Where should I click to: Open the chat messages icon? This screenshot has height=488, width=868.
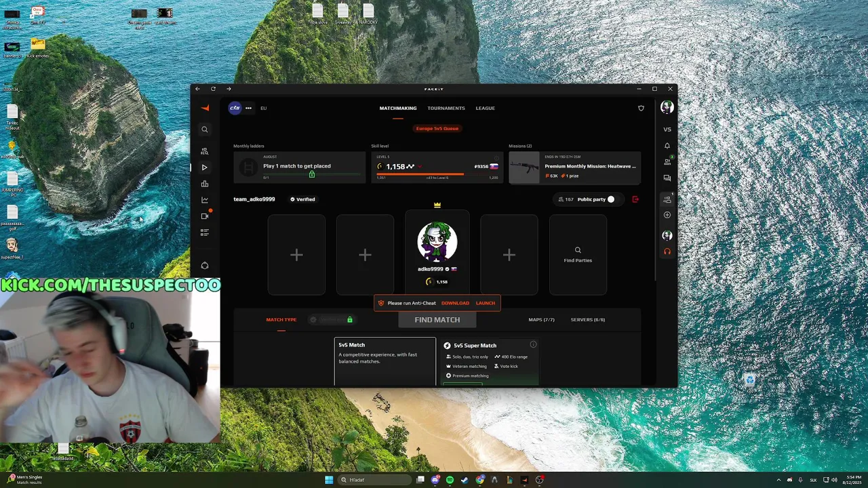tap(667, 178)
